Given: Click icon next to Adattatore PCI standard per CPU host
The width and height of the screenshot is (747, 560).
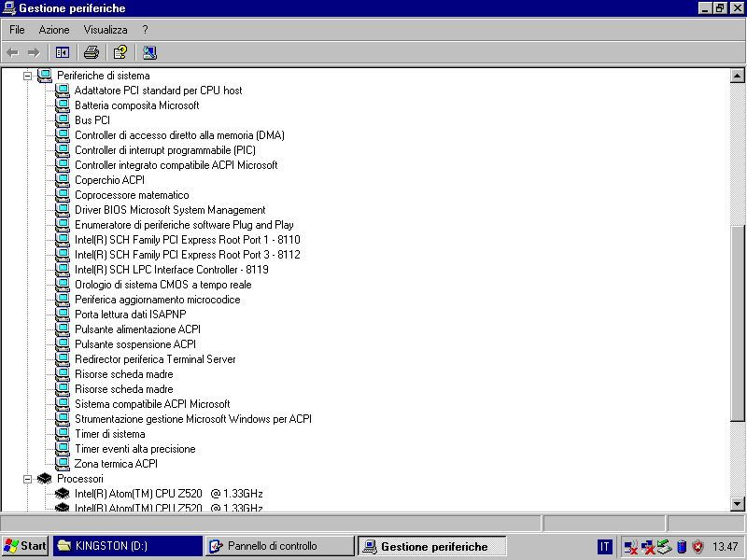Looking at the screenshot, I should click(62, 90).
